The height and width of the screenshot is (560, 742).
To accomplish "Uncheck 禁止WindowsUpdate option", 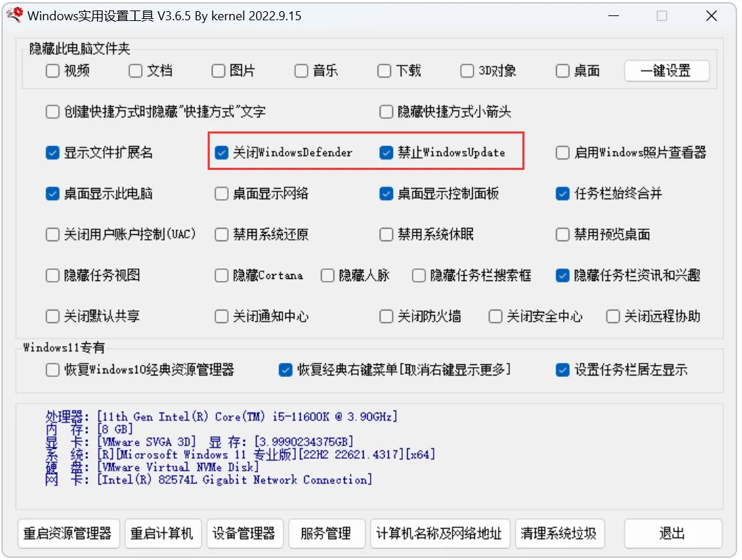I will (386, 152).
